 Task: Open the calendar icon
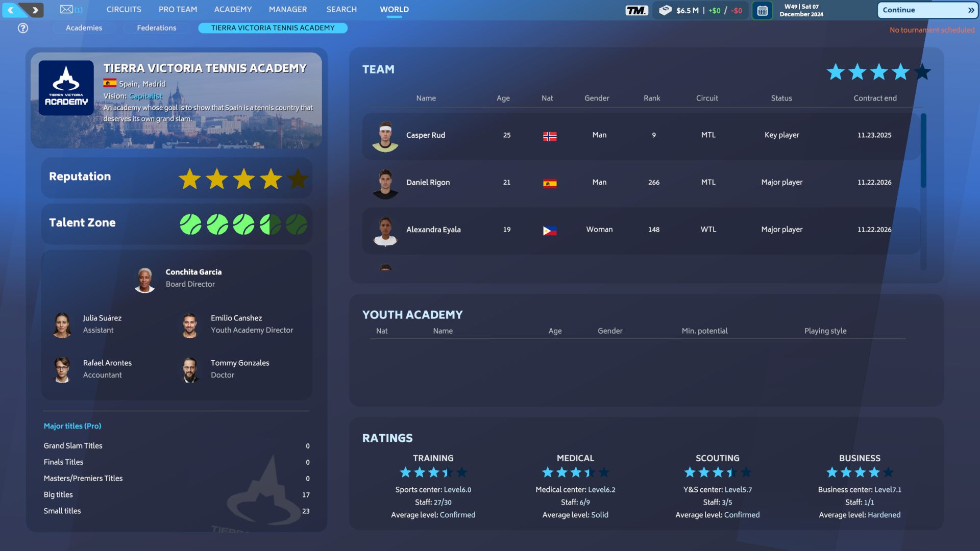762,10
